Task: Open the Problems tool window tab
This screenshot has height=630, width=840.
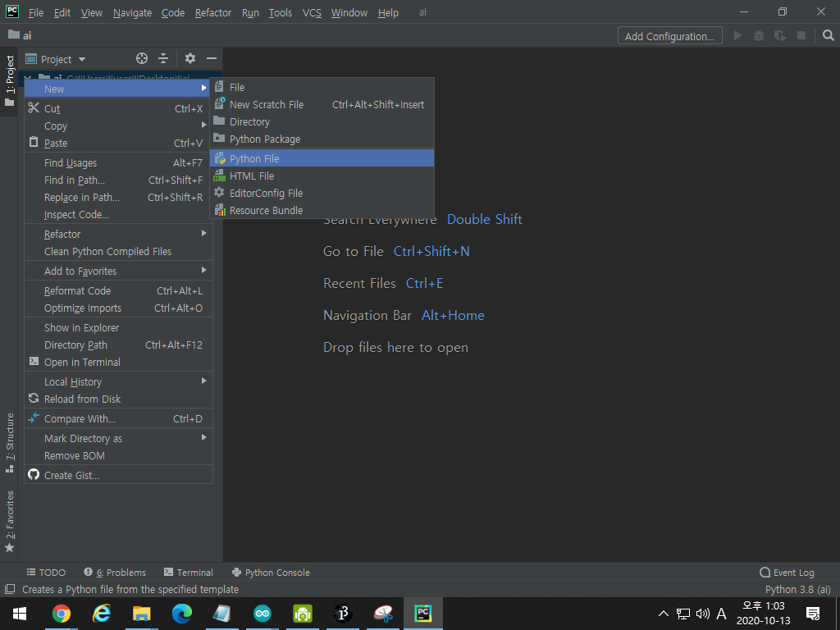Action: coord(115,572)
